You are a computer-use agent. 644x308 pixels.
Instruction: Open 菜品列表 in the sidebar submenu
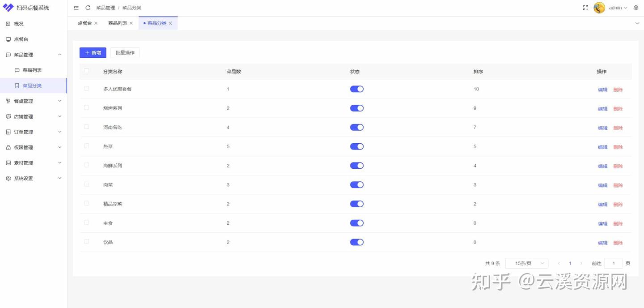[32, 70]
